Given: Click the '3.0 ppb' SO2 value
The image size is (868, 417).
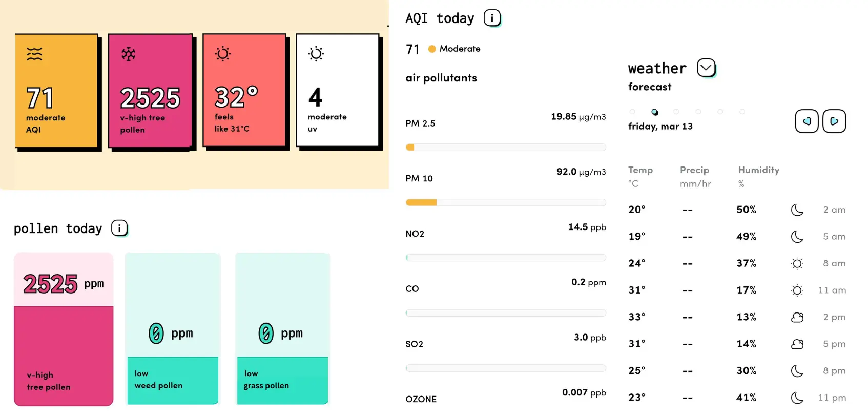Looking at the screenshot, I should coord(590,338).
